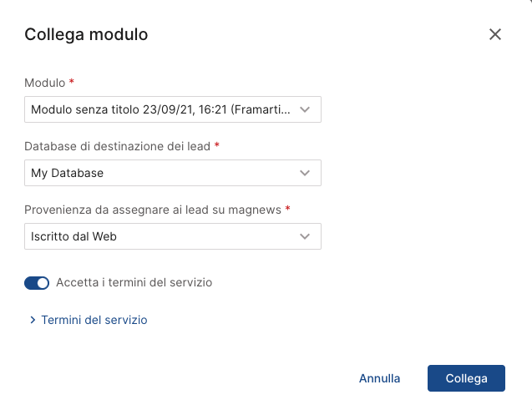Click the red asterisk after magnews label
This screenshot has height=410, width=532.
pyautogui.click(x=287, y=208)
